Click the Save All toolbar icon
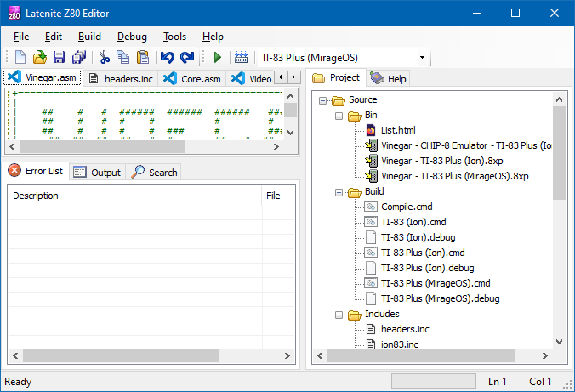This screenshot has width=575, height=392. [78, 58]
